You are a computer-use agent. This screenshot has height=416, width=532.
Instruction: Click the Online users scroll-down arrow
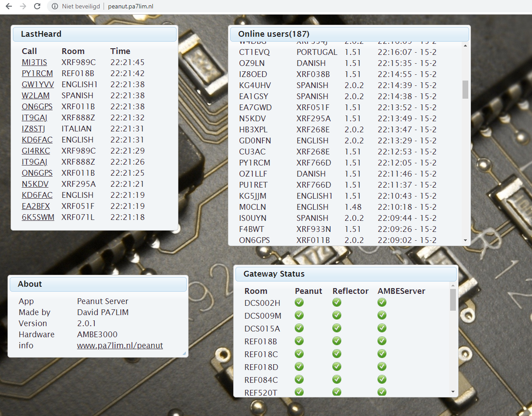click(465, 240)
